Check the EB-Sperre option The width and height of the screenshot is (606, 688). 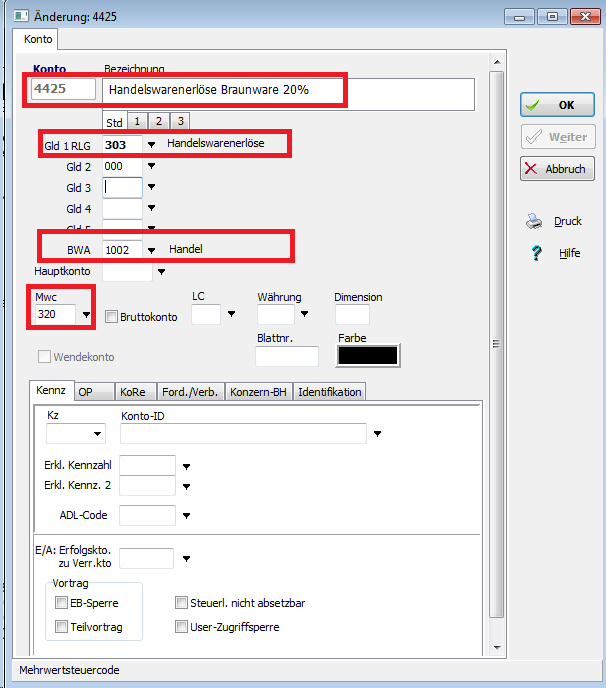[x=62, y=603]
